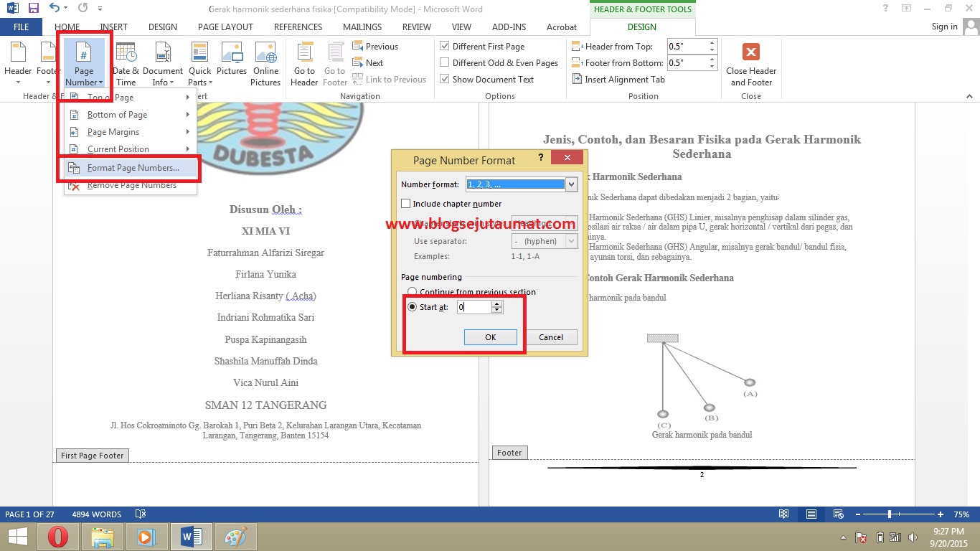Enable Different Odd & Even Pages

click(x=445, y=63)
